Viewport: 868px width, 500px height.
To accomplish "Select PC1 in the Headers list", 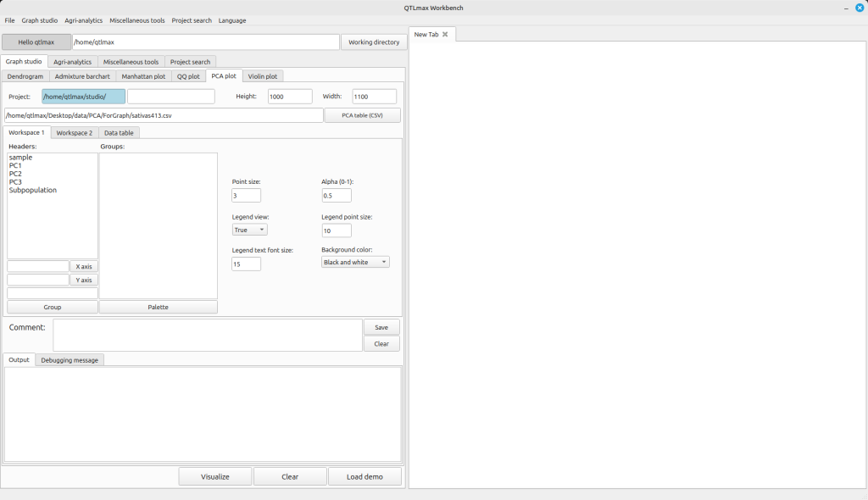I will (x=15, y=166).
